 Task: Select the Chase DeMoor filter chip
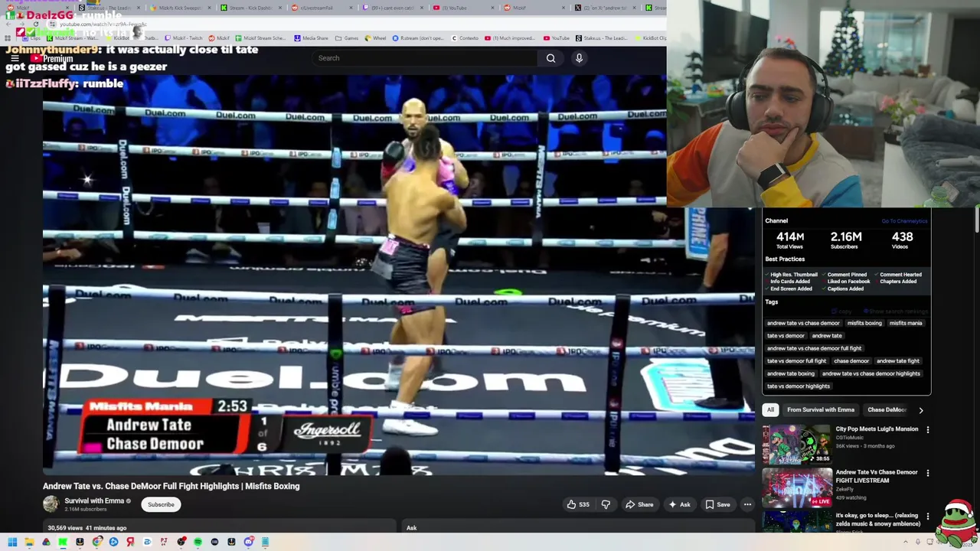tap(887, 409)
